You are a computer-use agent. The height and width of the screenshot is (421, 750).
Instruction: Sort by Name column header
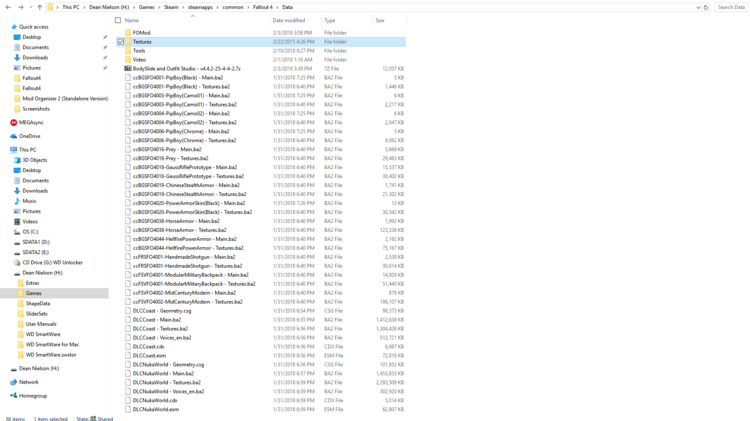click(x=132, y=21)
